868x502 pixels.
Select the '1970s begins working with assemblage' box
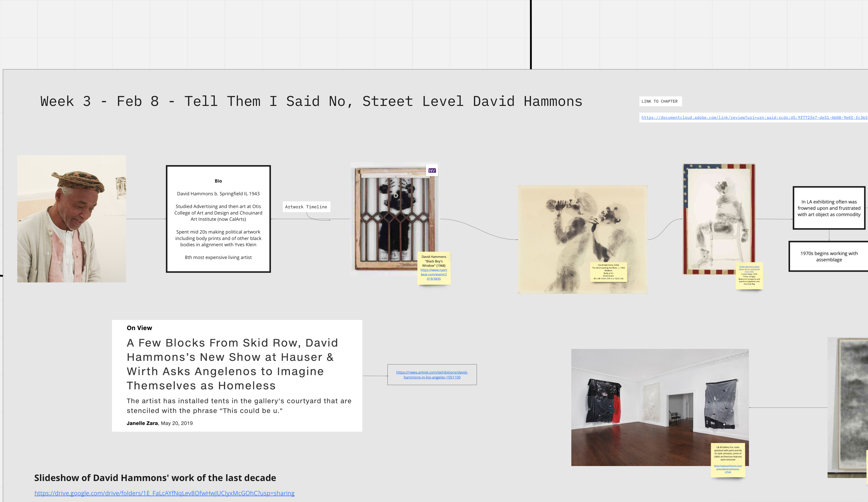(x=829, y=256)
